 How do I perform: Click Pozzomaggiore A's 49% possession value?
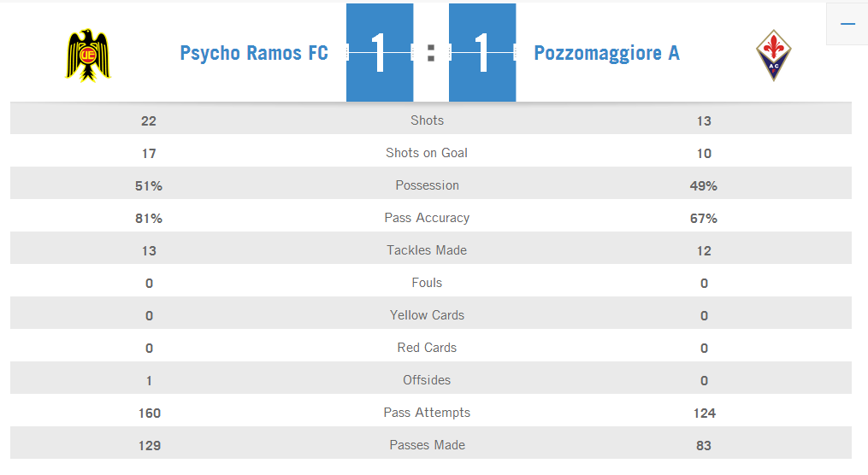pos(704,185)
